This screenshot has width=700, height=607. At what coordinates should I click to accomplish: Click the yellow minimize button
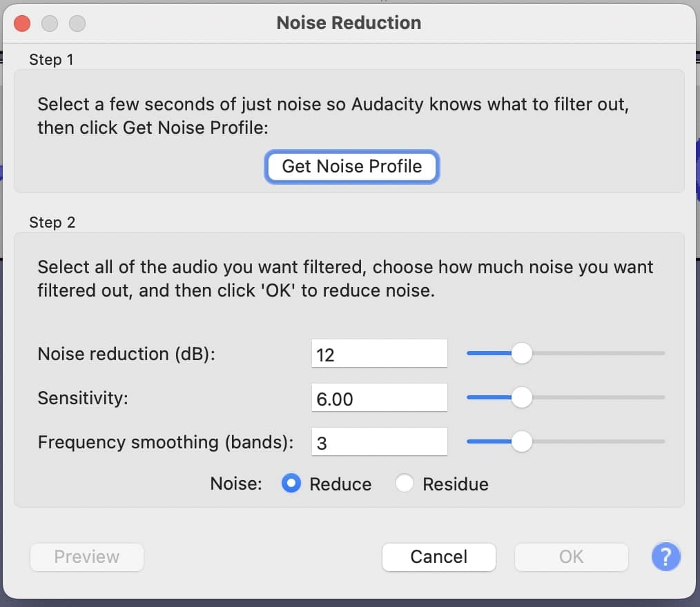pyautogui.click(x=49, y=23)
